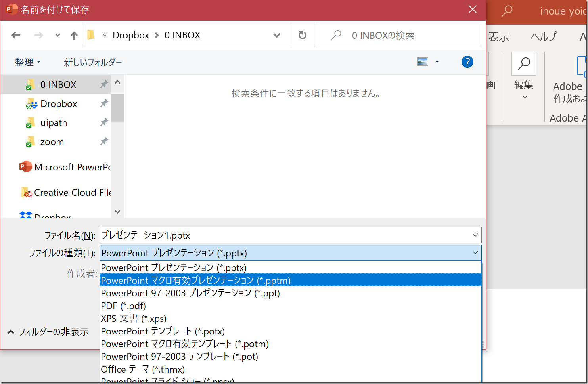Viewport: 588px width, 384px height.
Task: Click the sidebar scrollbar thumb
Action: [x=117, y=108]
